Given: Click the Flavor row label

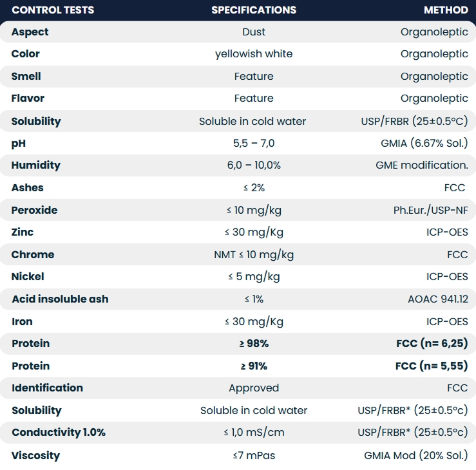Looking at the screenshot, I should (28, 99).
